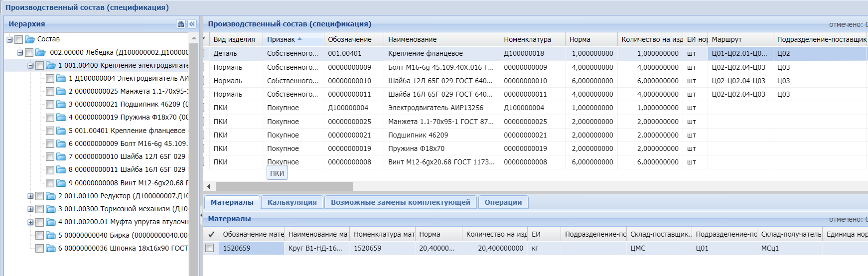
Task: Collapse the 002.00000 Лебедка tree node
Action: point(20,52)
